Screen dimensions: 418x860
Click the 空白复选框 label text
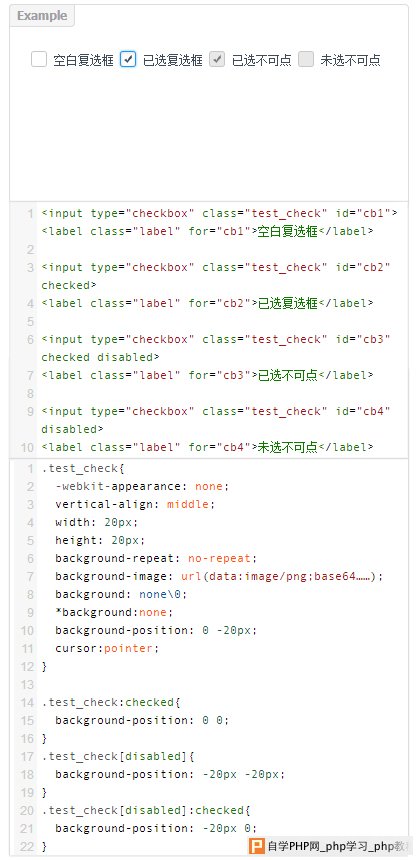pyautogui.click(x=83, y=60)
